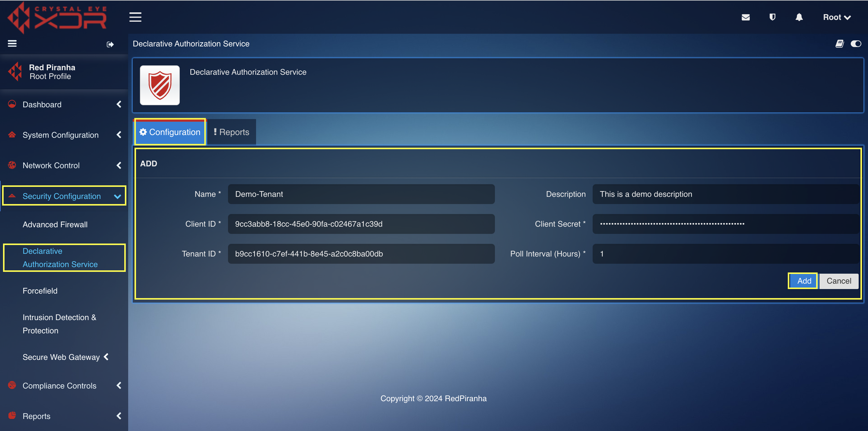The height and width of the screenshot is (431, 868).
Task: Click Security Configuration menu label
Action: (62, 196)
